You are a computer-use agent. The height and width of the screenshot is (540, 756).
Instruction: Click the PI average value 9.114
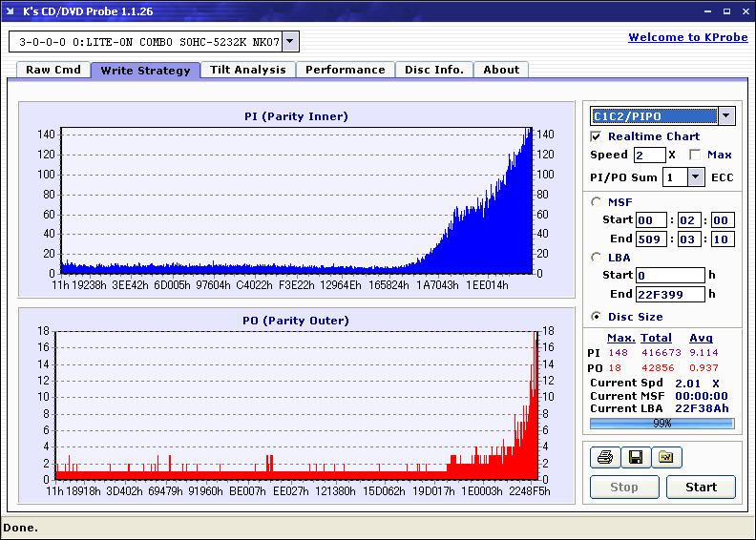[x=703, y=353]
